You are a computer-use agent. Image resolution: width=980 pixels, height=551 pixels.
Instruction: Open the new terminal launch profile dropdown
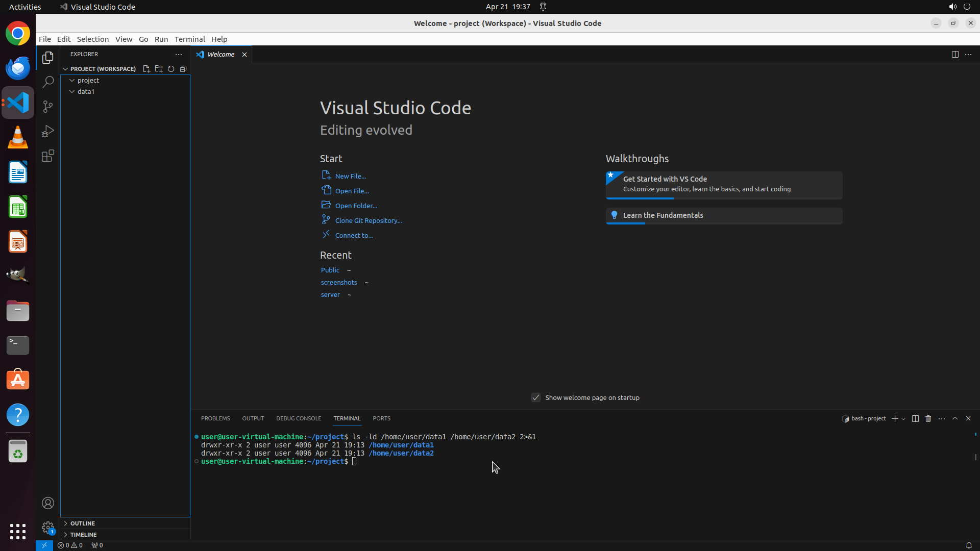click(x=904, y=419)
